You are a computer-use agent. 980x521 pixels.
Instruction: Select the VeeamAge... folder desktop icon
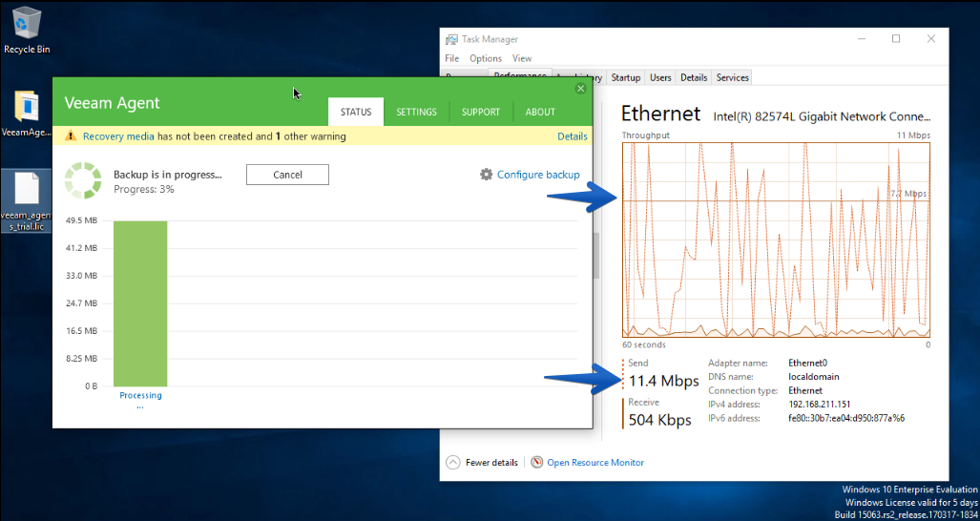pos(27,113)
